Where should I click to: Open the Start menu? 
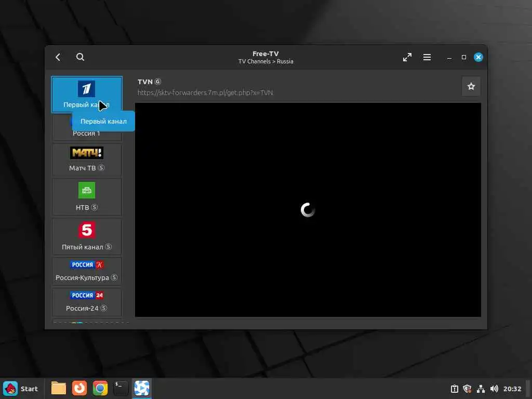point(20,389)
